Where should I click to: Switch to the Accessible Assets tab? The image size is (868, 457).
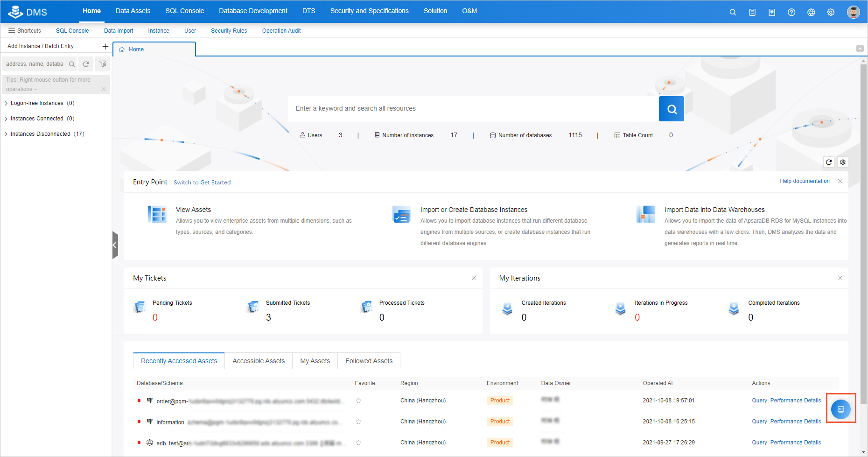259,361
